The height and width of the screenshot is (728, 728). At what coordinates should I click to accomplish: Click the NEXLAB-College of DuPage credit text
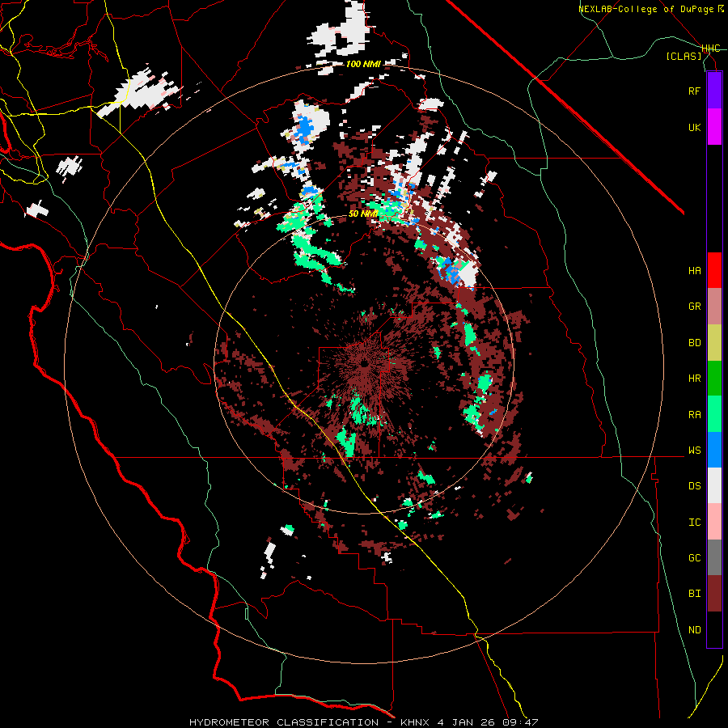click(645, 9)
